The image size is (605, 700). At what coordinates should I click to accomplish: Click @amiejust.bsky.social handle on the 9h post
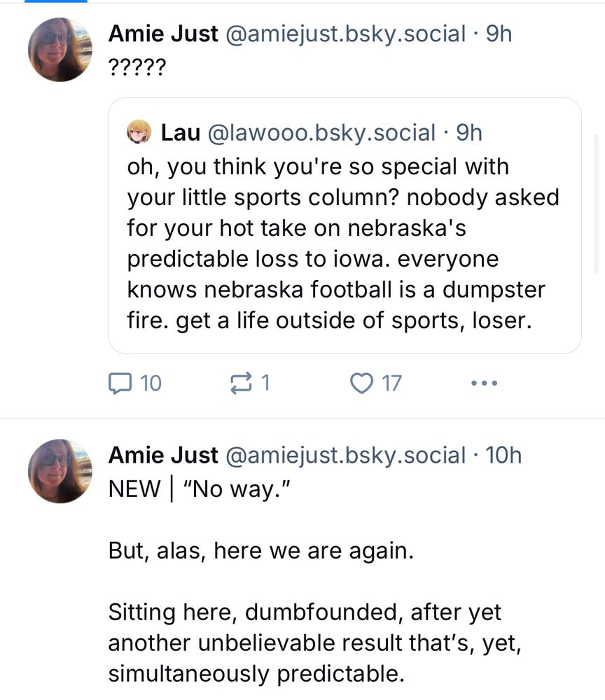(x=345, y=34)
